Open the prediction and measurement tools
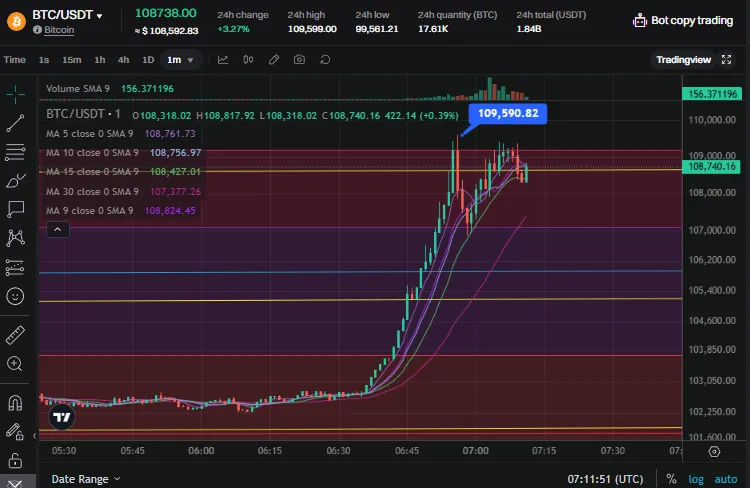The height and width of the screenshot is (488, 750). [15, 267]
